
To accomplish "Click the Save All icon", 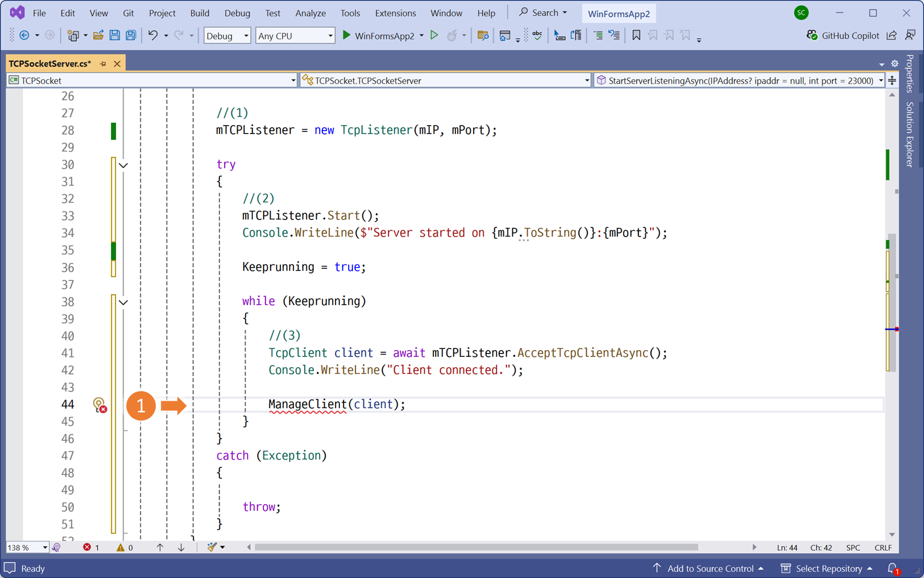I will 131,35.
